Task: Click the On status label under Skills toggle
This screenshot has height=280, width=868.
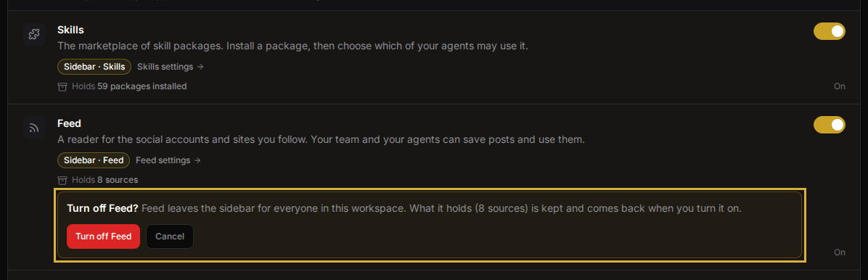Action: [840, 86]
